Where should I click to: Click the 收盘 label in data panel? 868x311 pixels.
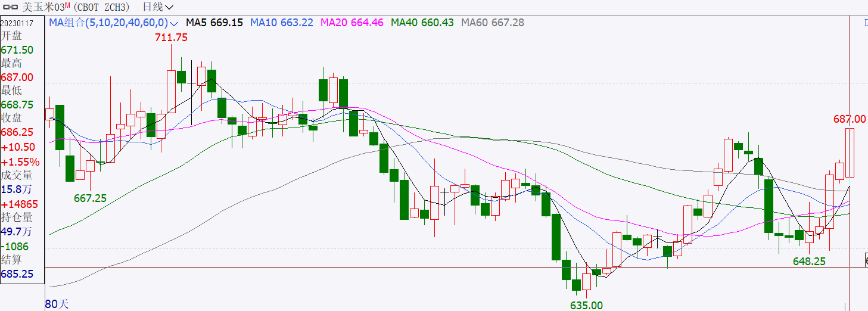coord(11,118)
